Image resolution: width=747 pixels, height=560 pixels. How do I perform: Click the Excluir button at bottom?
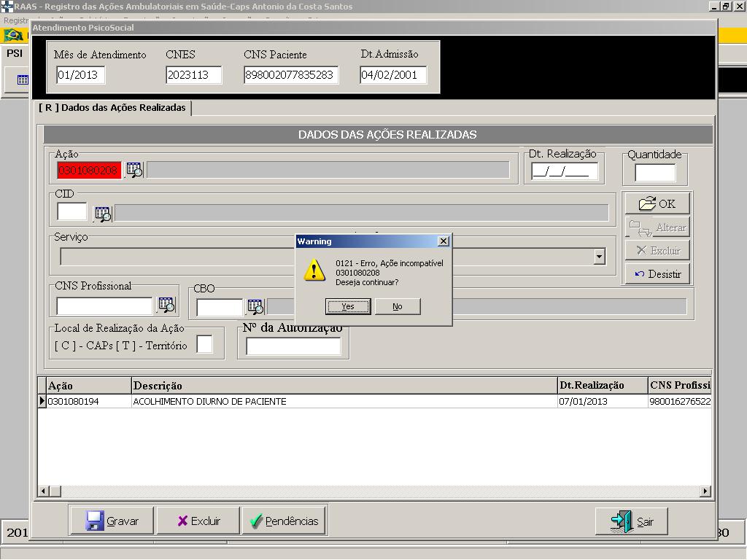(198, 521)
